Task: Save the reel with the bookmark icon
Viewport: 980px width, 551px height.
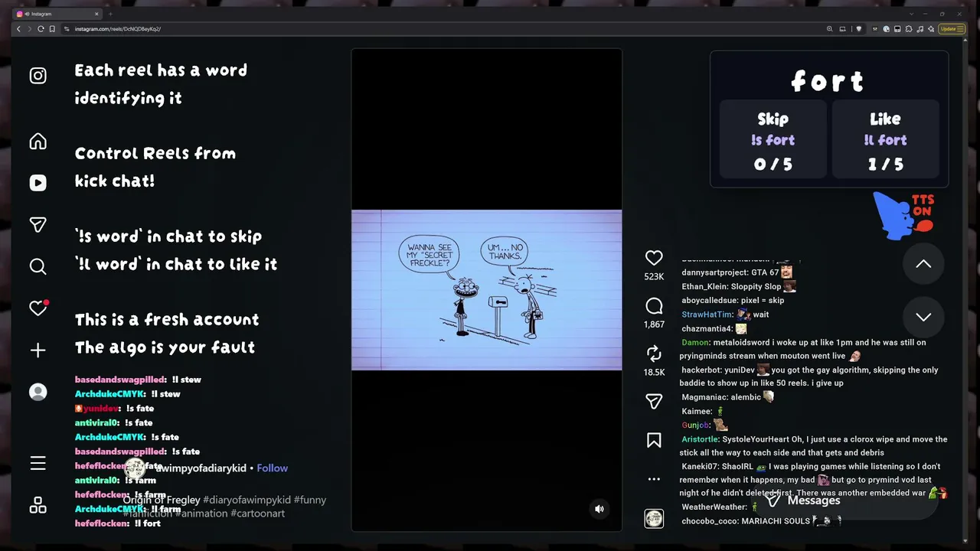Action: tap(654, 440)
